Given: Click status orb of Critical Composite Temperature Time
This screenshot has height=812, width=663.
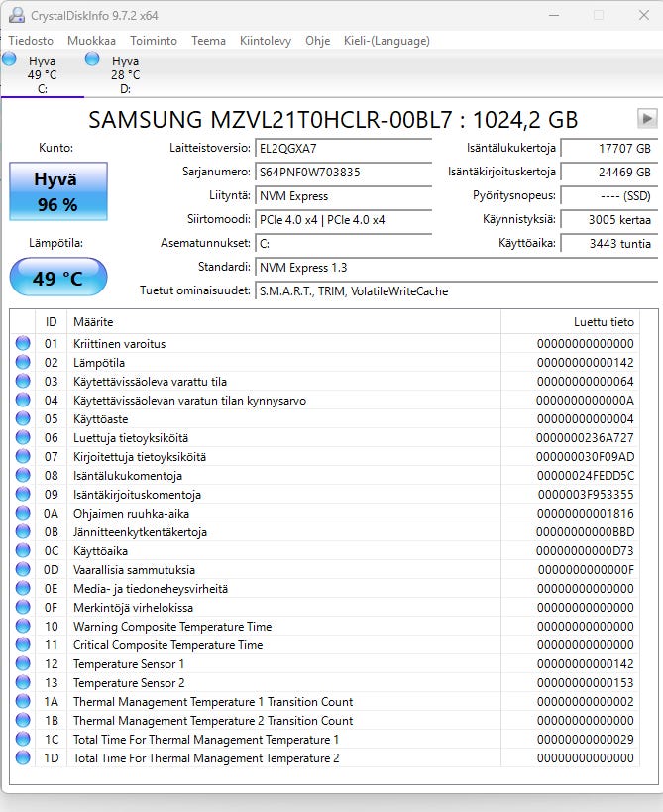Looking at the screenshot, I should (23, 644).
